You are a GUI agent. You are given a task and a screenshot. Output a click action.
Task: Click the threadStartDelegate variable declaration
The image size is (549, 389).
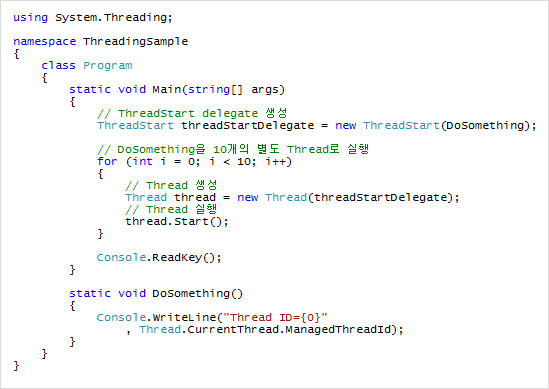248,126
